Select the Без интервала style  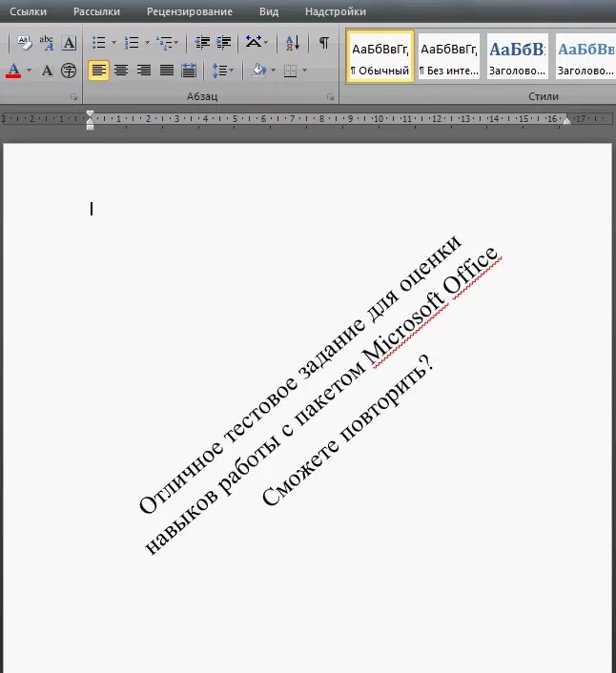click(x=448, y=56)
